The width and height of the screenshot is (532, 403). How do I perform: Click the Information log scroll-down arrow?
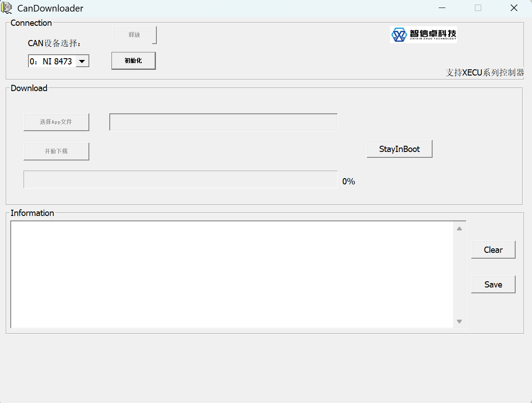(x=459, y=321)
